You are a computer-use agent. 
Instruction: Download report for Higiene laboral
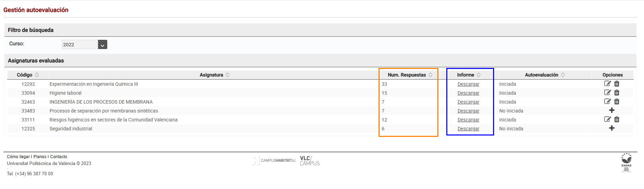[x=468, y=93]
